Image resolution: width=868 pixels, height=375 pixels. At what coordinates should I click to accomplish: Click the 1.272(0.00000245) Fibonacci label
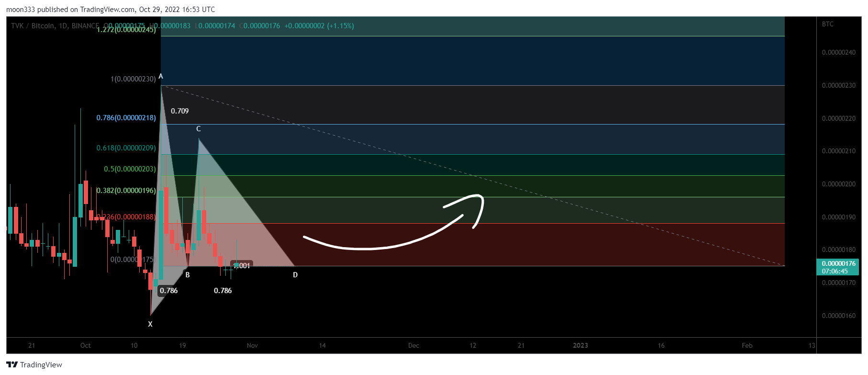point(126,30)
